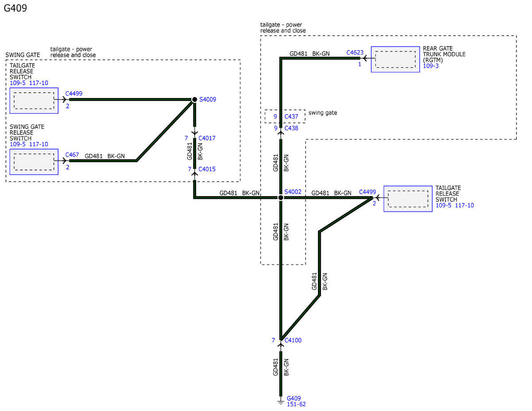Open the C4015 connector reference
Viewport: 532px width, 411px height.
(207, 169)
